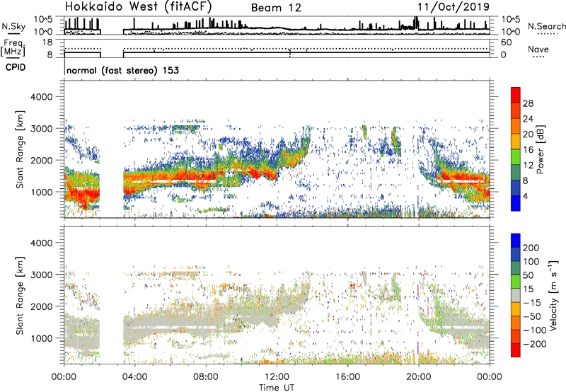The width and height of the screenshot is (566, 392).
Task: Click '2000' tick on velocity panel axis
Action: click(x=42, y=306)
